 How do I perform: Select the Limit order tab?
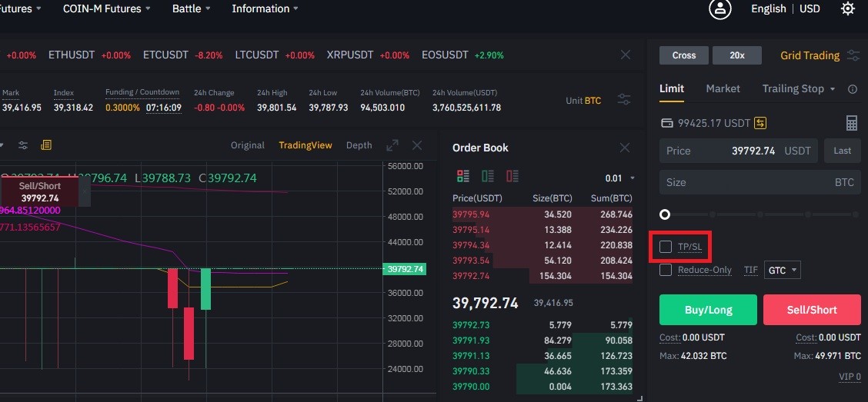pos(672,88)
